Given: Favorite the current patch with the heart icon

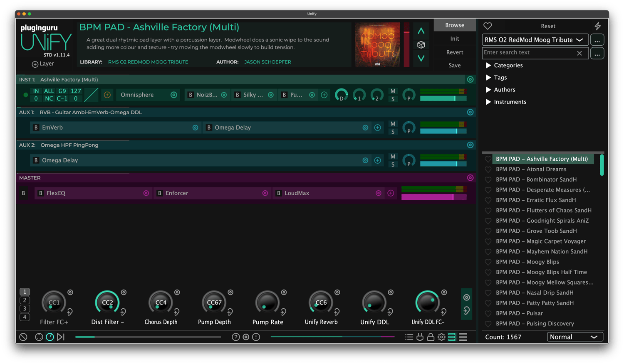Looking at the screenshot, I should [488, 26].
